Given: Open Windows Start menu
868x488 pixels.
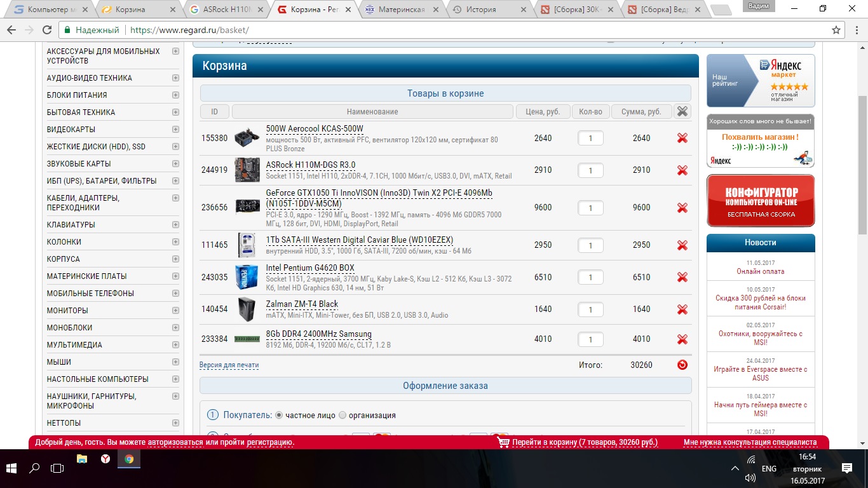Looking at the screenshot, I should click(12, 468).
